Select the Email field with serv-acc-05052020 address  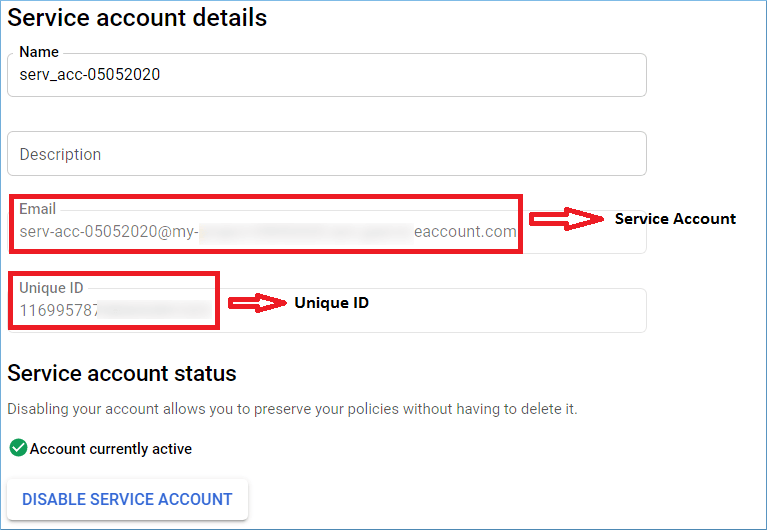click(327, 231)
